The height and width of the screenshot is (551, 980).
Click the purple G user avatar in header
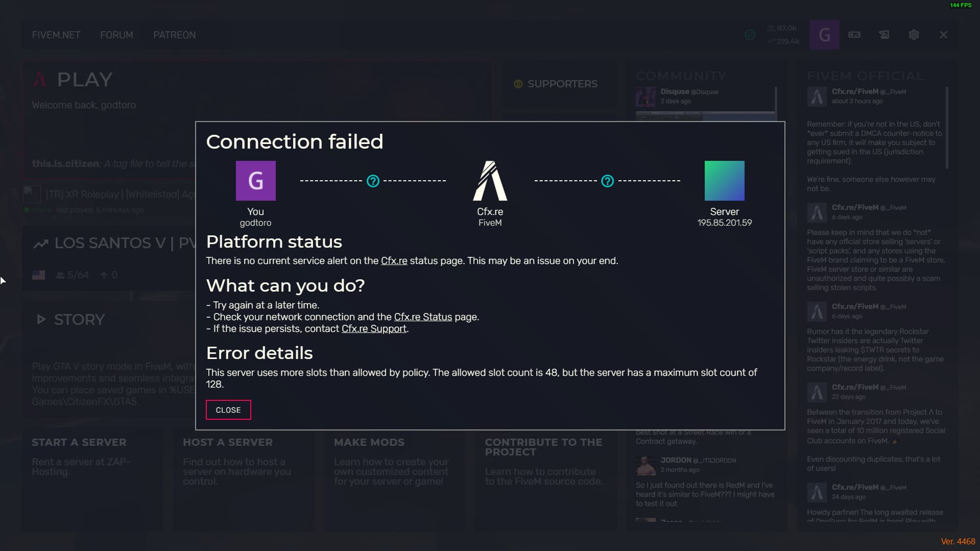click(x=824, y=35)
